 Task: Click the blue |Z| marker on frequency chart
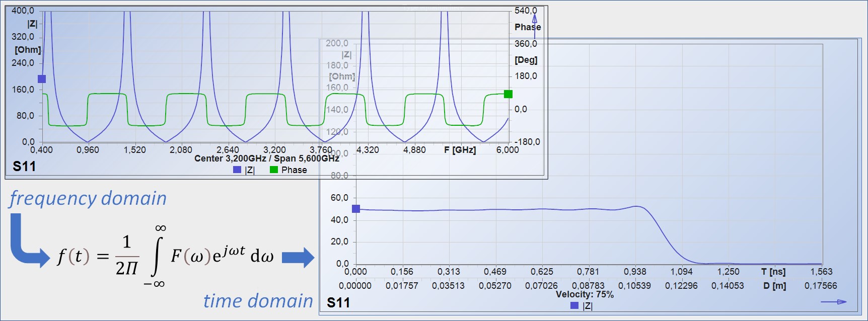(x=42, y=79)
